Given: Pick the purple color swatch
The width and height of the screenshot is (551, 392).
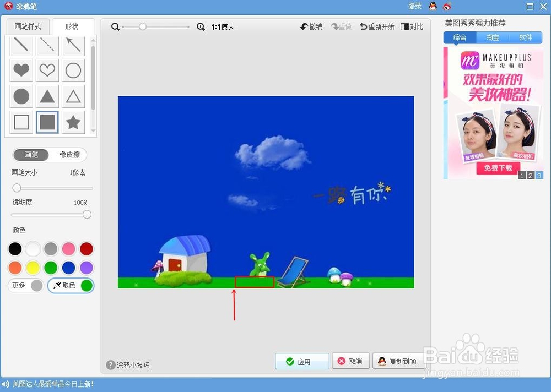Looking at the screenshot, I should click(x=87, y=268).
